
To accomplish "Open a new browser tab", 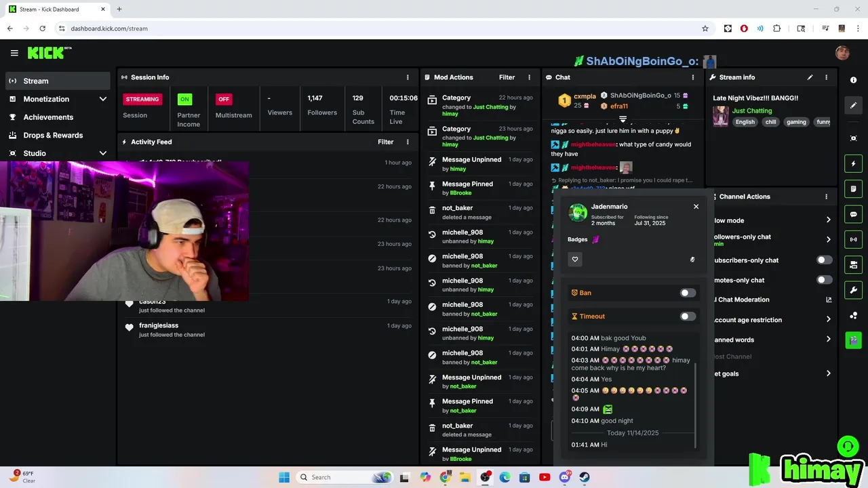I will [119, 9].
